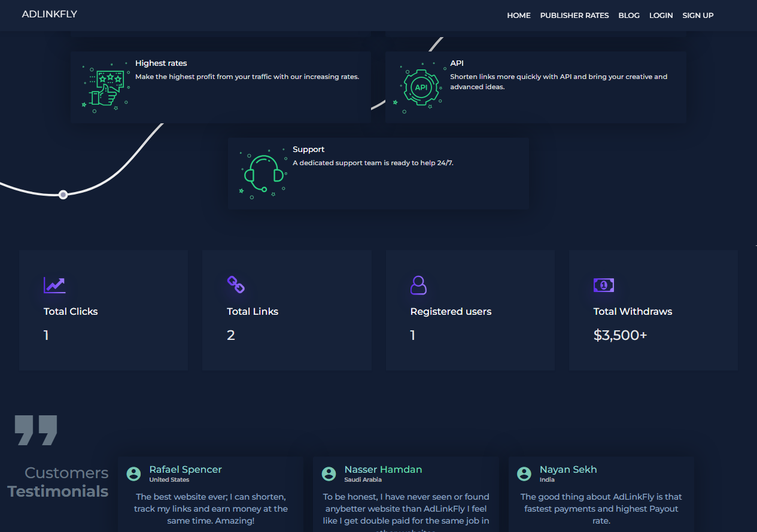757x532 pixels.
Task: Click the name "Rafael Spencer"
Action: (186, 470)
